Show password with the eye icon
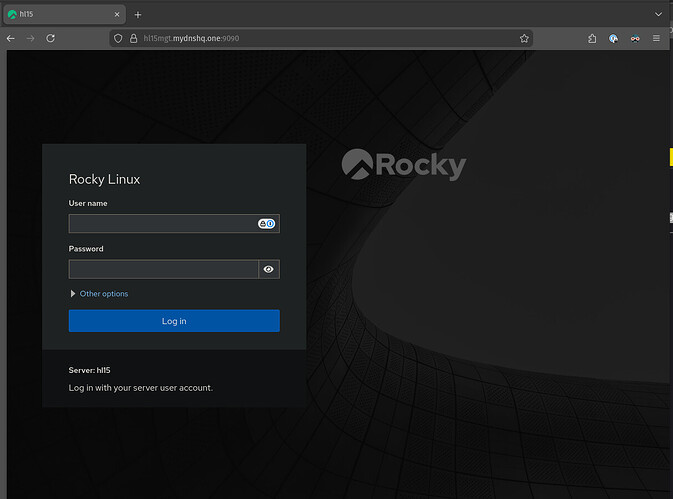The image size is (673, 499). (x=269, y=269)
